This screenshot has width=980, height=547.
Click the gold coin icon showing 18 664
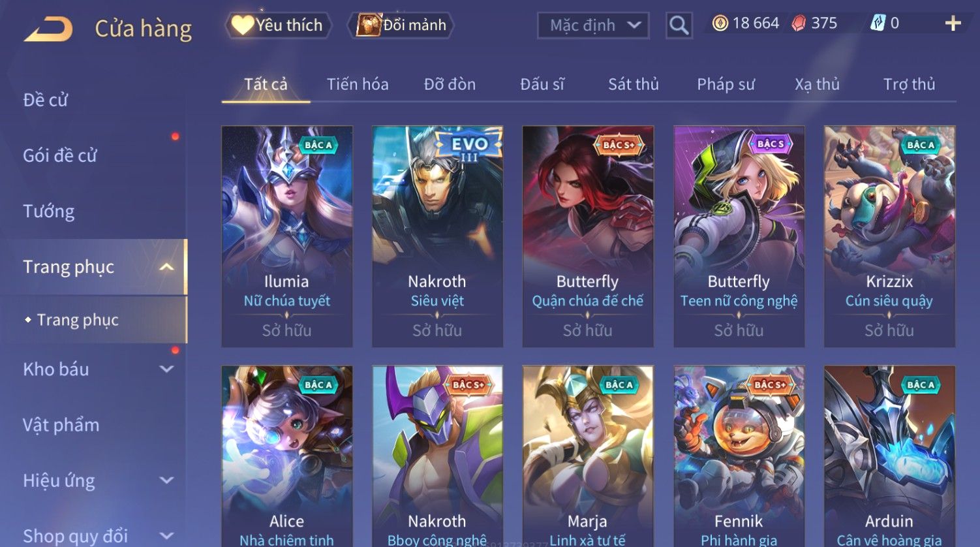tap(720, 23)
